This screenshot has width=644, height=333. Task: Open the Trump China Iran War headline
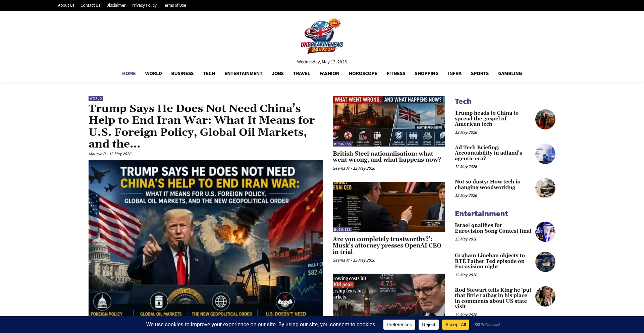(x=202, y=126)
